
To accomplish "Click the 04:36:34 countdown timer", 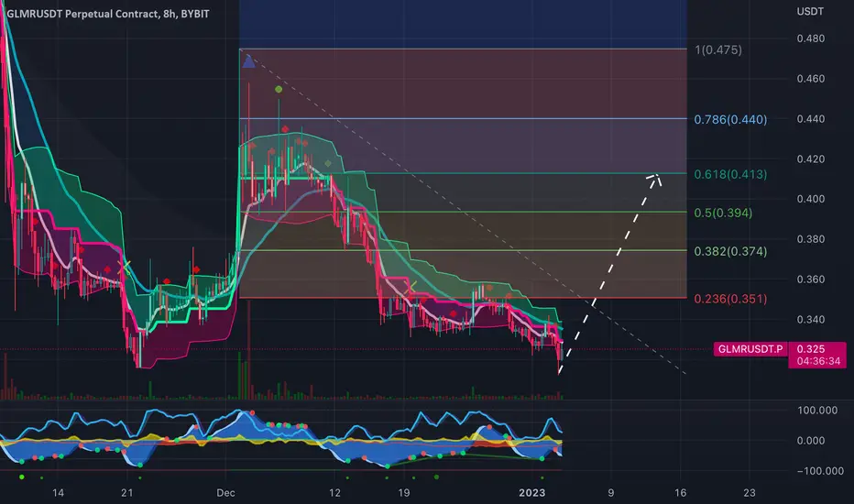I will pos(818,361).
